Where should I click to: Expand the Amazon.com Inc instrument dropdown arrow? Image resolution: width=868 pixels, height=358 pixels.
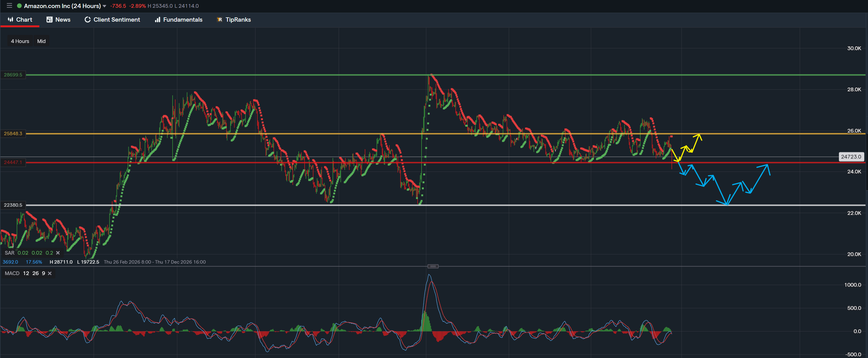point(104,6)
